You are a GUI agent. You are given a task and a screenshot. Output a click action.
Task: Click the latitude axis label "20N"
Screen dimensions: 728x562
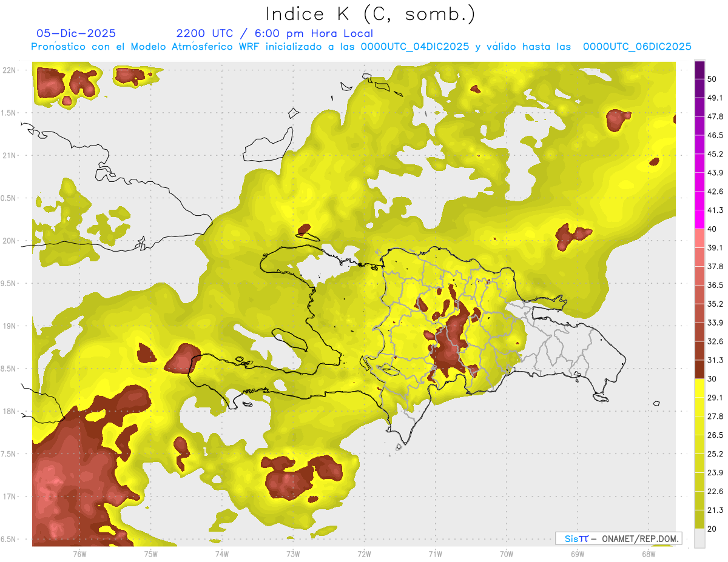[10, 241]
